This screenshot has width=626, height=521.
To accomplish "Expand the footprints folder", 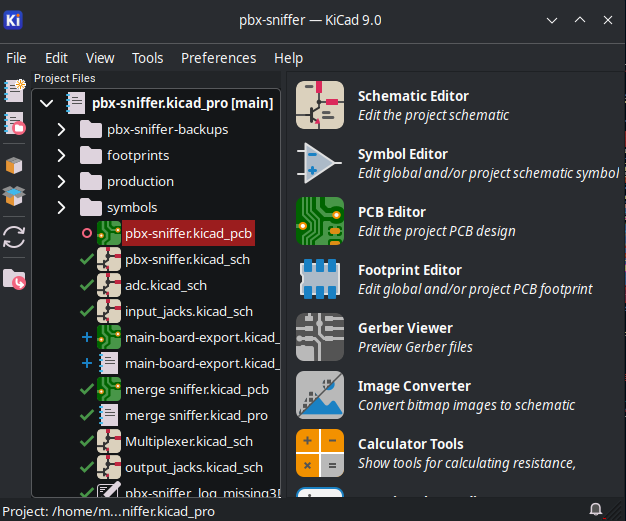I will click(61, 155).
